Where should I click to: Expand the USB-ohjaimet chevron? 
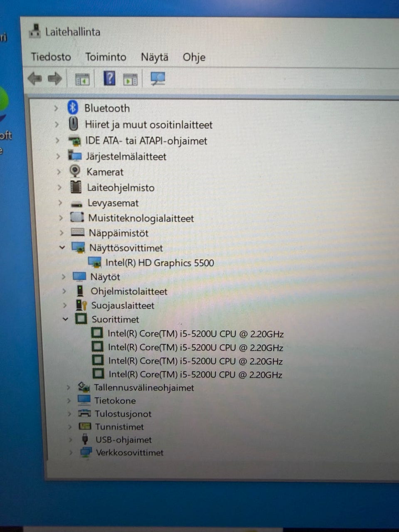(x=70, y=440)
